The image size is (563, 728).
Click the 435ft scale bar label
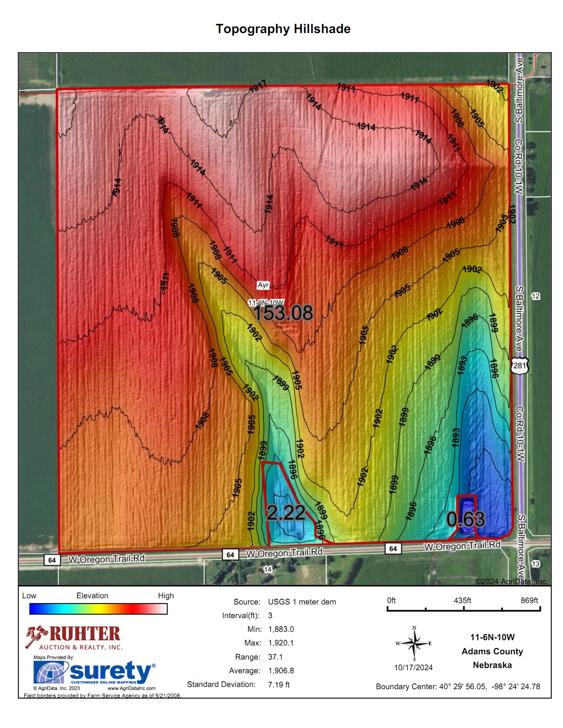(x=462, y=600)
